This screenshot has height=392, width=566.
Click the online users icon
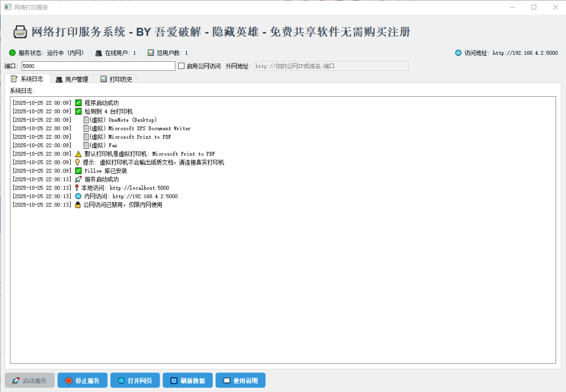coord(98,53)
